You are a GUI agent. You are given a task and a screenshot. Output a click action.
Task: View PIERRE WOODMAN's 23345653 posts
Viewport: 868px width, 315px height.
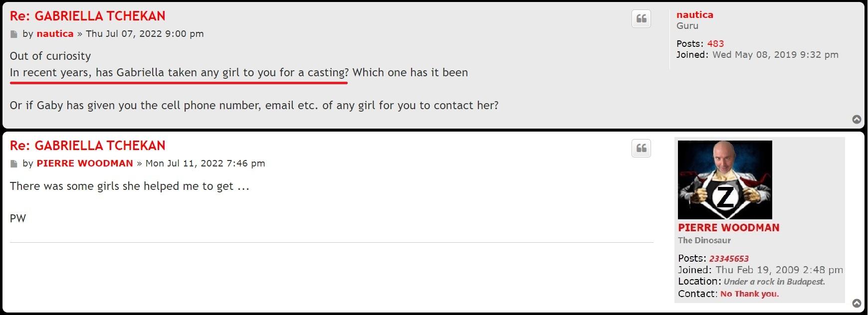point(729,259)
